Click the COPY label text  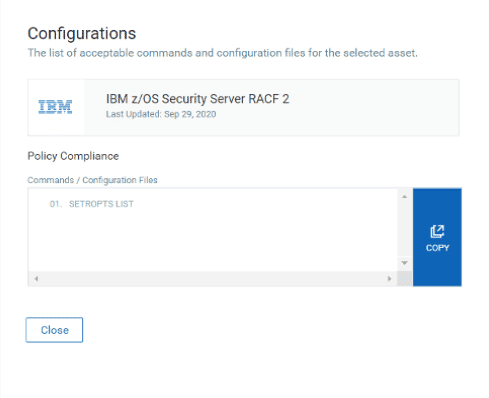[x=437, y=248]
